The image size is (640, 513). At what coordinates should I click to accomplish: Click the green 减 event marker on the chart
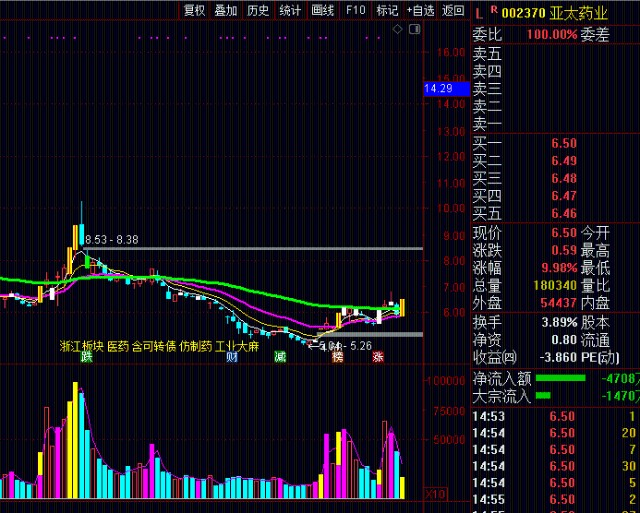click(x=280, y=357)
